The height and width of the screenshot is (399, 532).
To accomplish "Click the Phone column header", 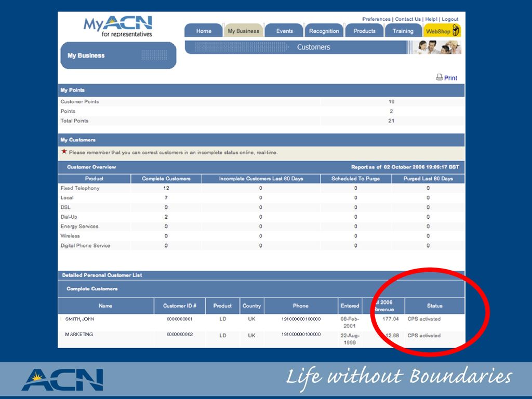I will coord(301,305).
